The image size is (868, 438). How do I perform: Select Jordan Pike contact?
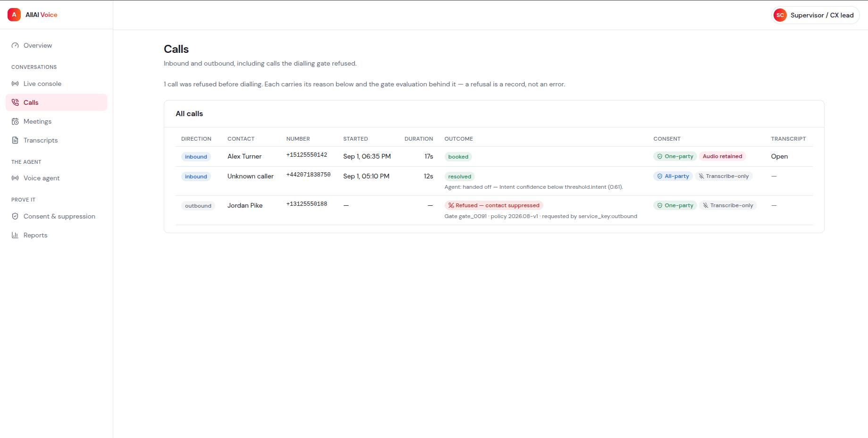[x=245, y=205]
